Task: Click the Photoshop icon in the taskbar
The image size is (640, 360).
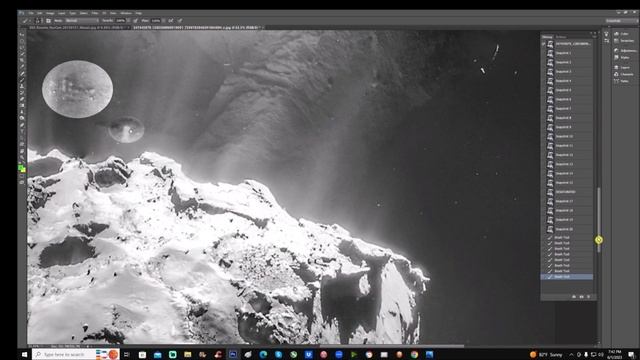Action: click(x=233, y=354)
